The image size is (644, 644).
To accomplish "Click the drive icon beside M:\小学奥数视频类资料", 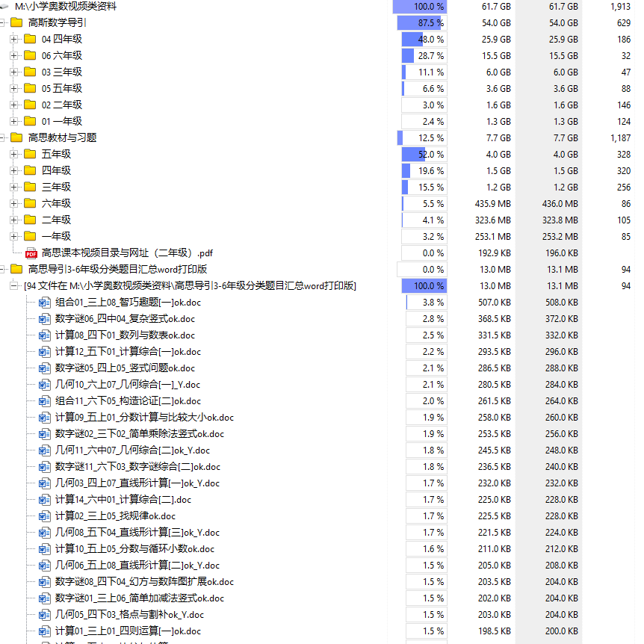I will 5,6.
